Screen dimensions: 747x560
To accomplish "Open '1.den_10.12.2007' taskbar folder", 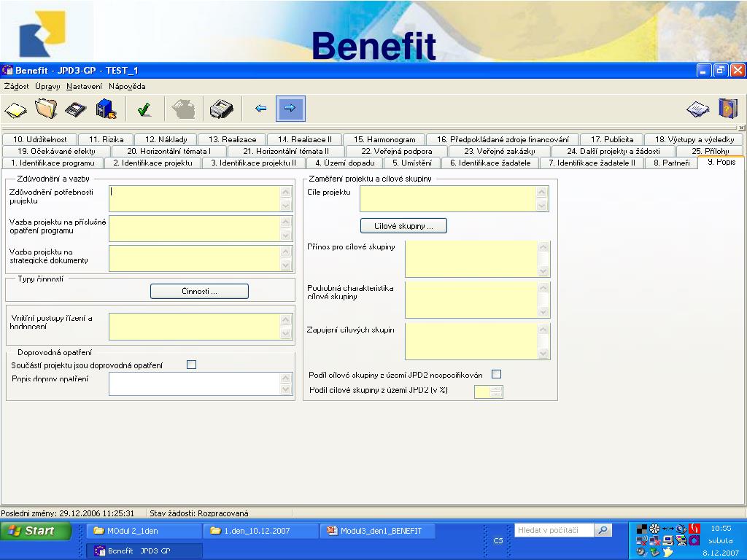I will tap(260, 531).
